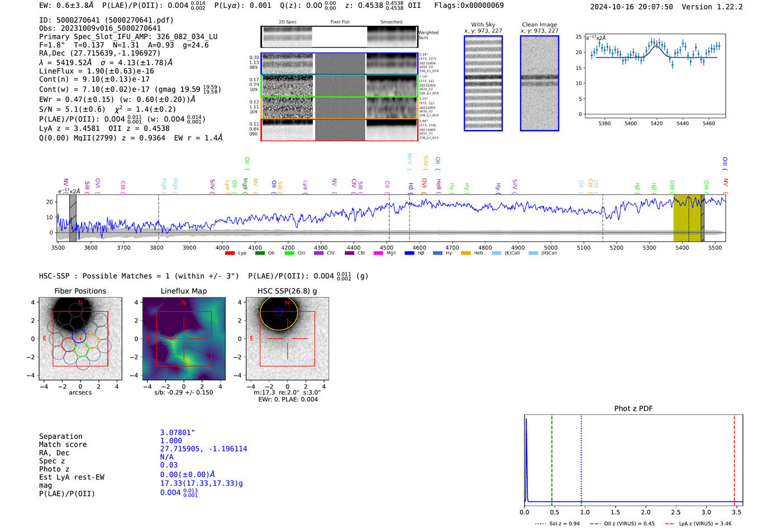
Task: Click Primary Spec_Slot_IFU_AMP 326_082_034_LU text
Action: [x=128, y=37]
